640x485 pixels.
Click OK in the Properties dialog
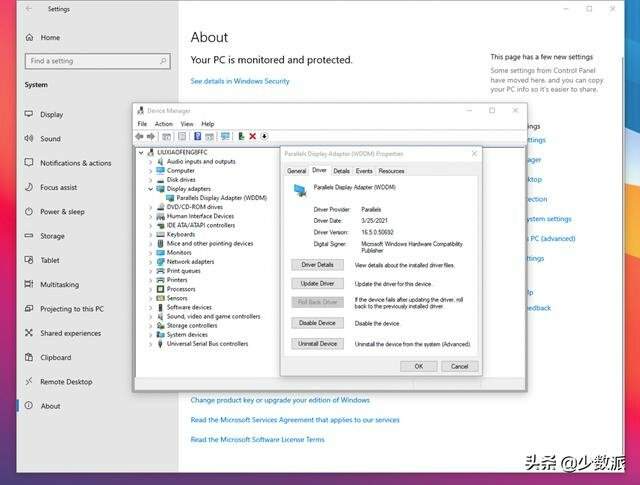(x=419, y=366)
